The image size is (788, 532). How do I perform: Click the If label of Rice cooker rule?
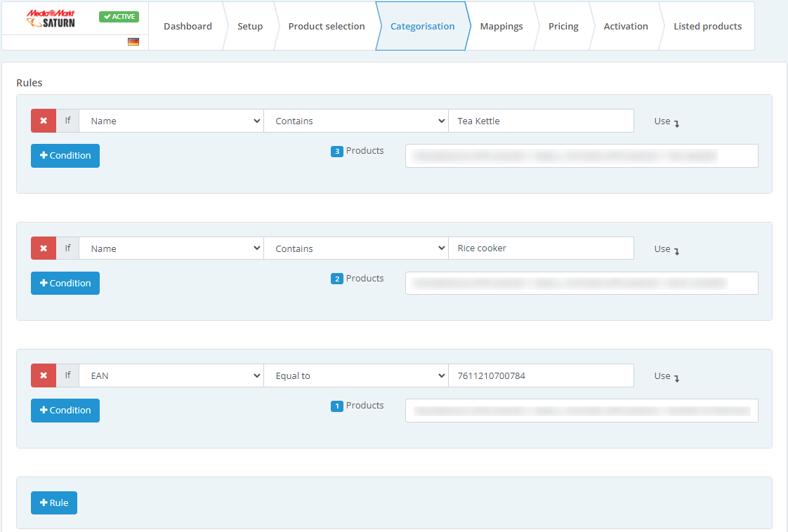pos(68,248)
